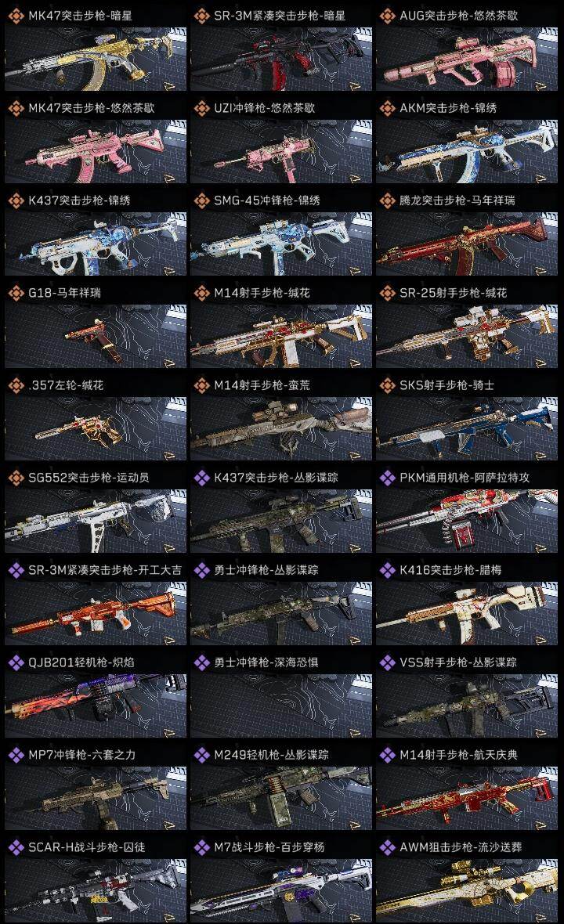Click rarity icon beside AWM狙击步枪-流沙送葬
The image size is (564, 924).
coord(387,847)
